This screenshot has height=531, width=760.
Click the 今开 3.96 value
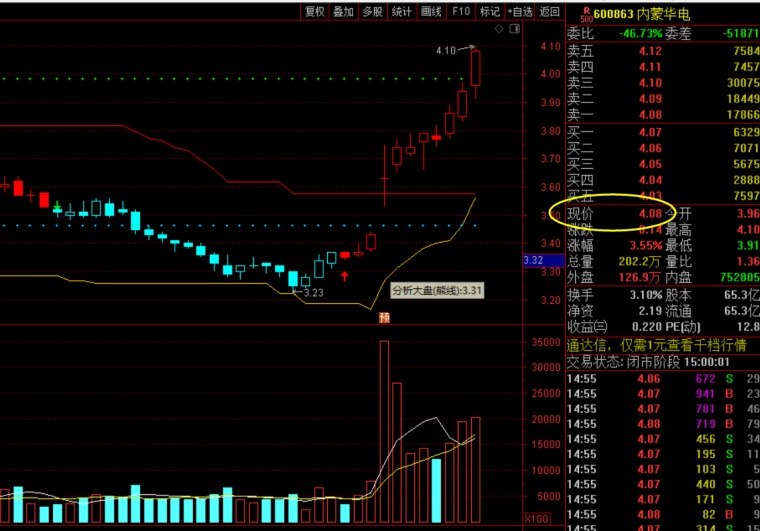click(x=748, y=214)
